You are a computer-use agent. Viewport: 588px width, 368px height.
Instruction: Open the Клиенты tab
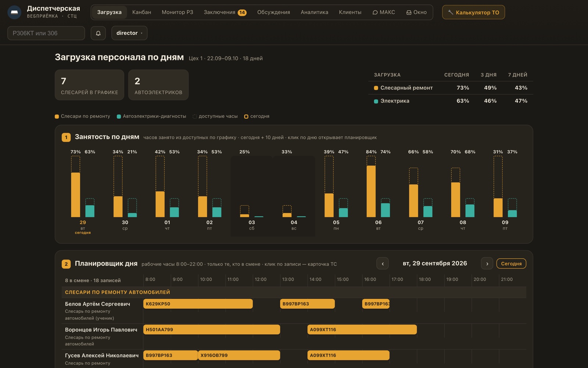(350, 12)
